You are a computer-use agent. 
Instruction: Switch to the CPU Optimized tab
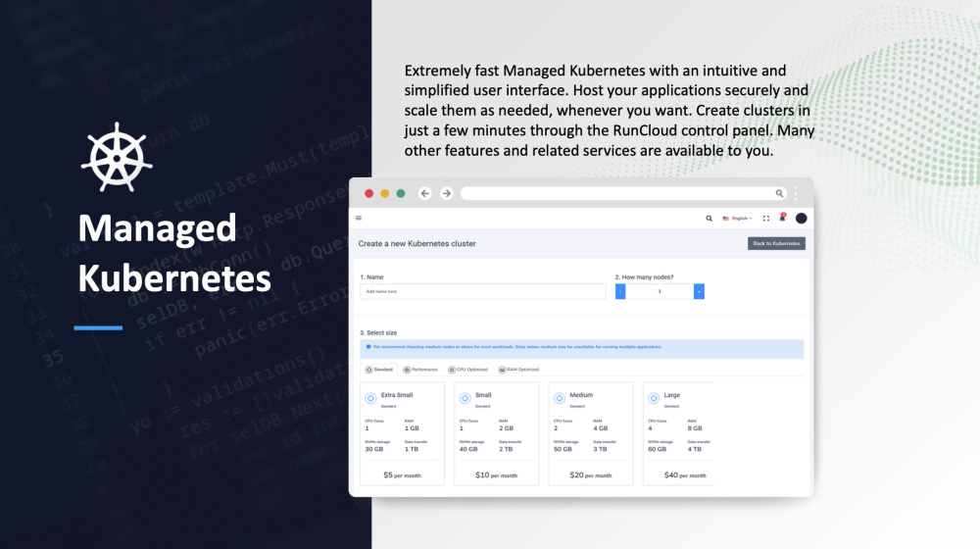point(468,370)
